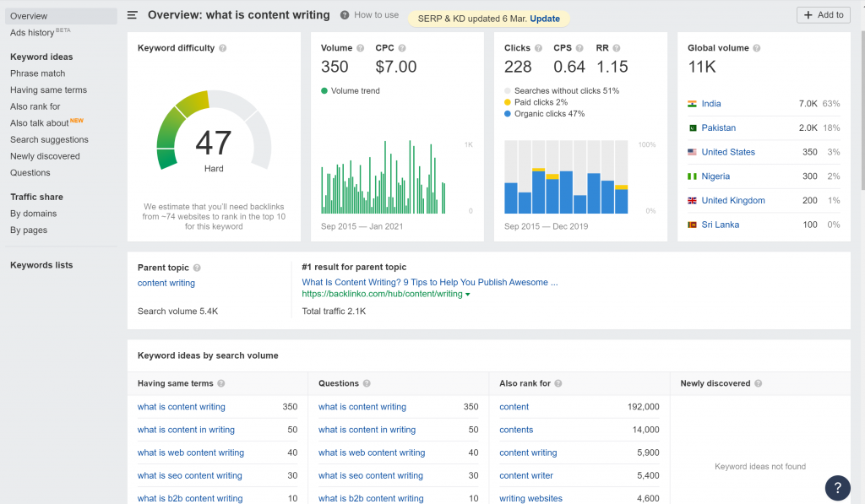Screen dimensions: 865x504
Task: Click the info icon next to Volume
Action: click(x=360, y=48)
